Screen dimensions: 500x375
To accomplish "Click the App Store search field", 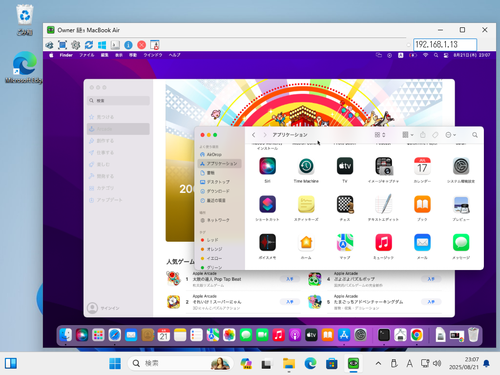I will coord(118,100).
